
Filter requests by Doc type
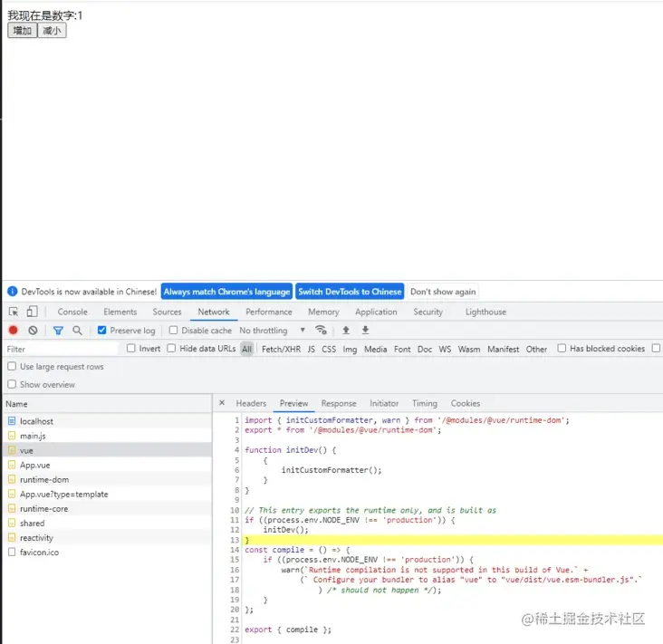pyautogui.click(x=425, y=350)
